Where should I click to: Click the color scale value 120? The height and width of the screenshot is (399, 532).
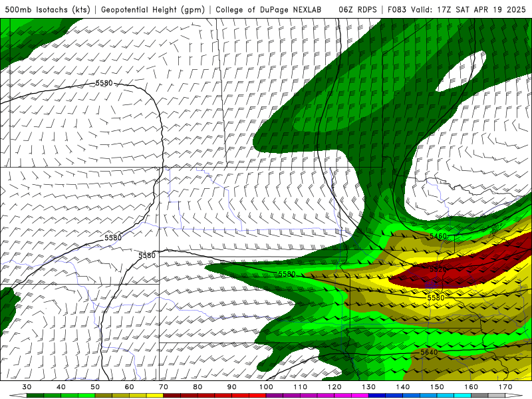(x=334, y=387)
